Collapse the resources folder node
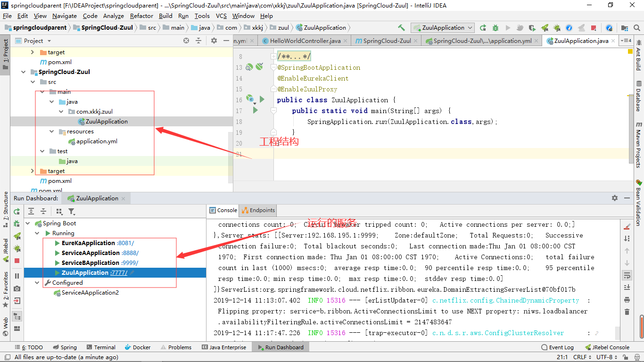 pos(52,132)
